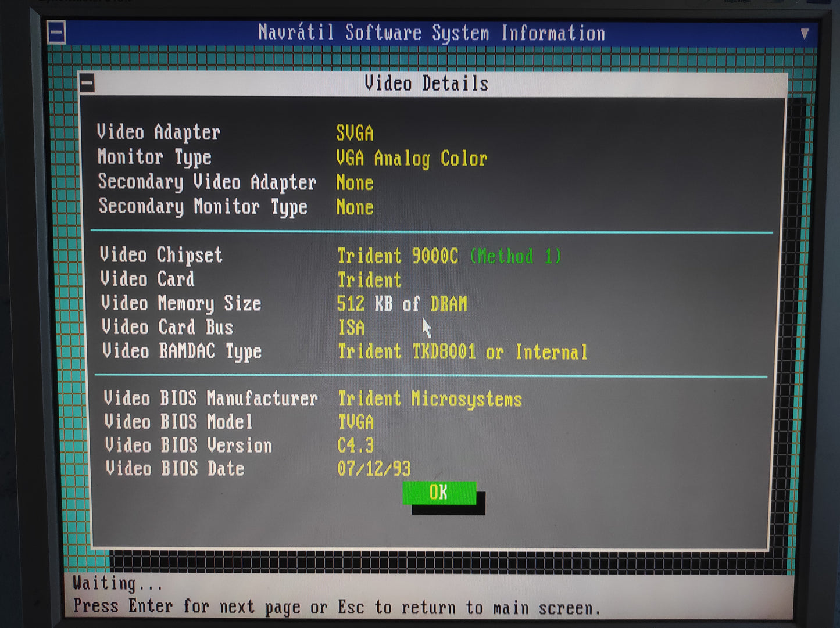Click the ISA video card bus value
840x628 pixels.
click(352, 328)
